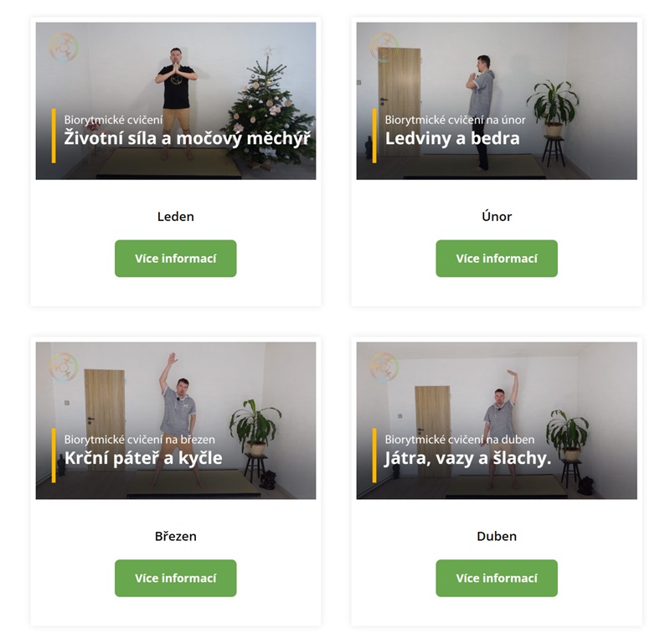Open the Leden 'Více informací' button
The width and height of the screenshot is (670, 644).
(x=176, y=259)
